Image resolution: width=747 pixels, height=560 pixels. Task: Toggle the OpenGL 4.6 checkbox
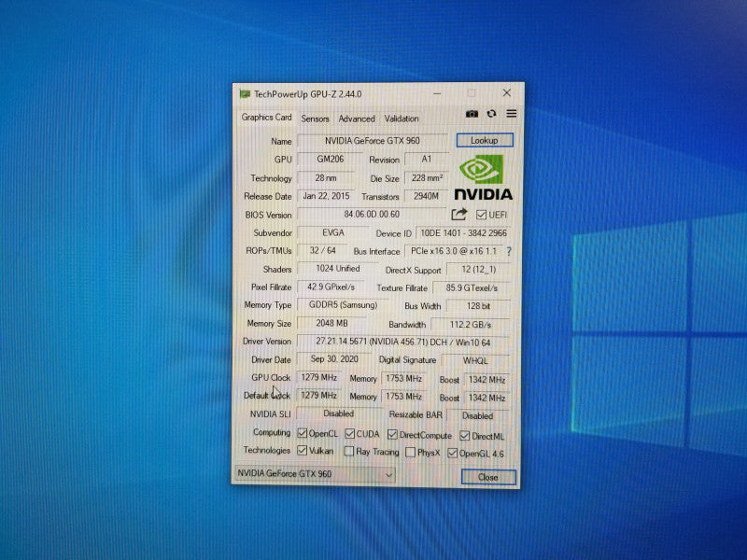[453, 453]
